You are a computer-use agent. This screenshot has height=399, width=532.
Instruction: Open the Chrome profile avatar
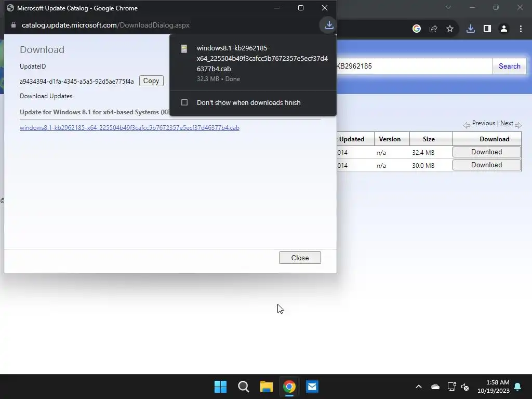click(x=504, y=29)
